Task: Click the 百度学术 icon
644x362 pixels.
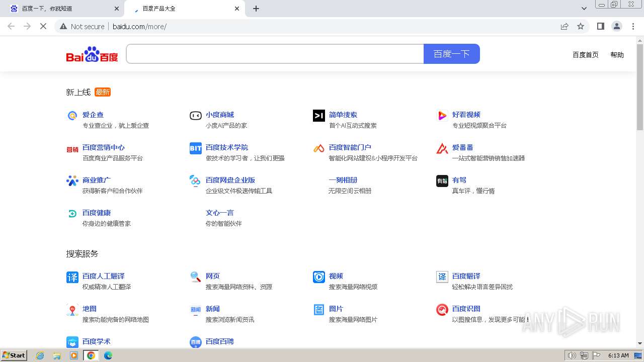Action: coord(72,342)
